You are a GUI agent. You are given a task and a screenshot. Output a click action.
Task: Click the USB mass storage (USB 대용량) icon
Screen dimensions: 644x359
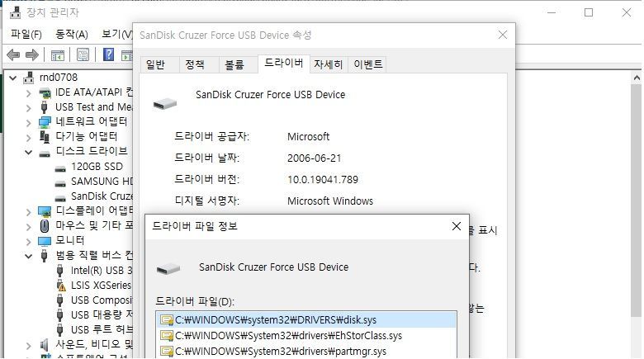(60, 315)
